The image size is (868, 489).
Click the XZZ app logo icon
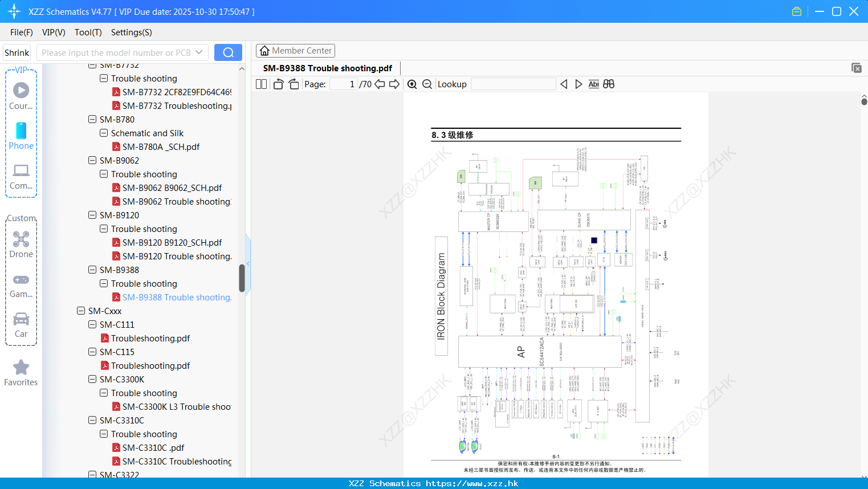14,11
